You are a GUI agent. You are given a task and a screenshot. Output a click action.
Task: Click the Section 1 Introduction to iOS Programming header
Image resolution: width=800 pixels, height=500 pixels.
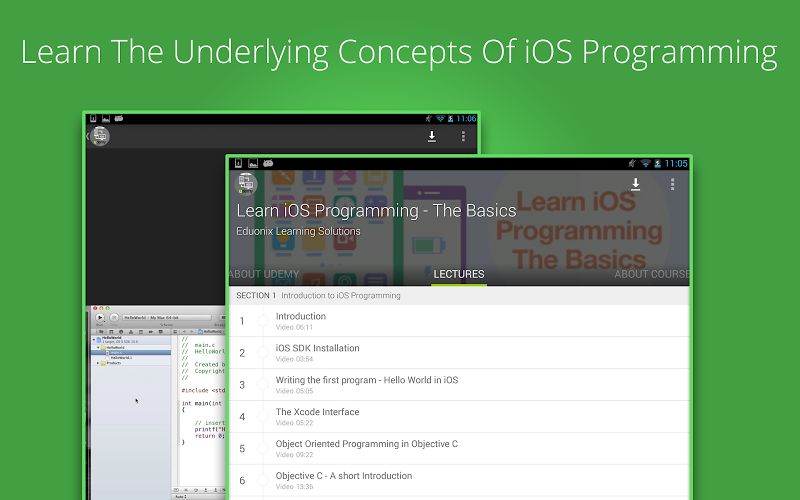[459, 295]
